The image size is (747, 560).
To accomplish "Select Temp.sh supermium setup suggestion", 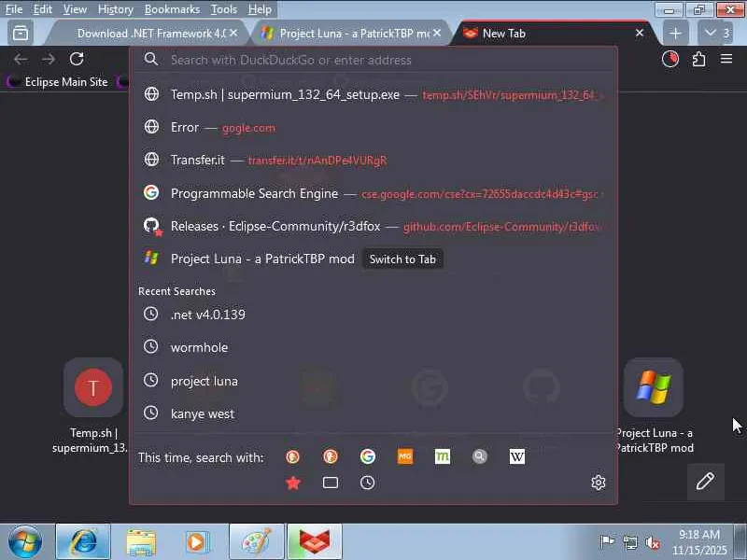I will pos(373,94).
